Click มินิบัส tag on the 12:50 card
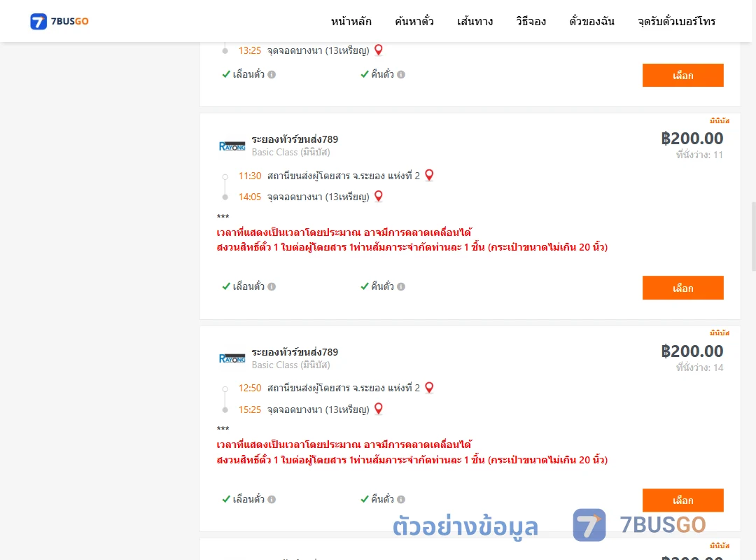This screenshot has width=756, height=560. click(720, 332)
